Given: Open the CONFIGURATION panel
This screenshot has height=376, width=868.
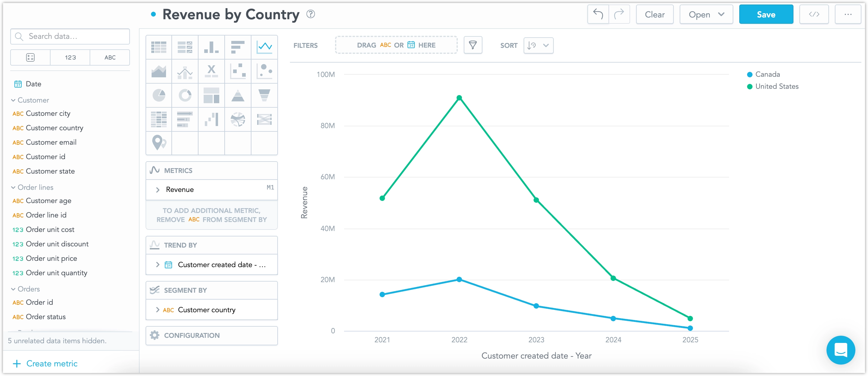Looking at the screenshot, I should tap(211, 335).
